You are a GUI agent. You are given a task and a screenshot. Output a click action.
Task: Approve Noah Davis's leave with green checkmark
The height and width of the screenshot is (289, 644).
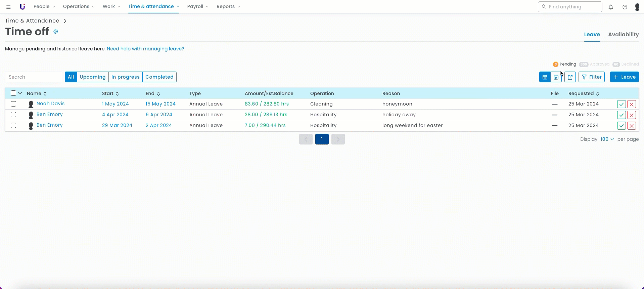point(621,104)
